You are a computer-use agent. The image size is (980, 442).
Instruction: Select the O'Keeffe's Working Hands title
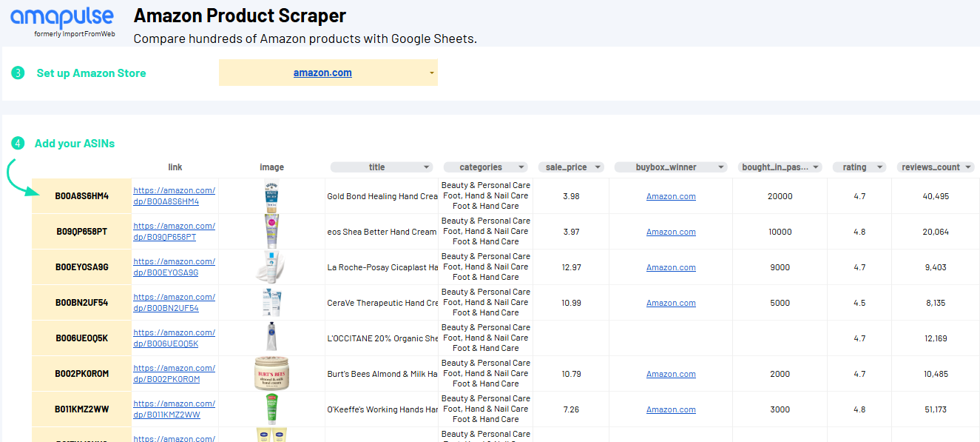(382, 409)
